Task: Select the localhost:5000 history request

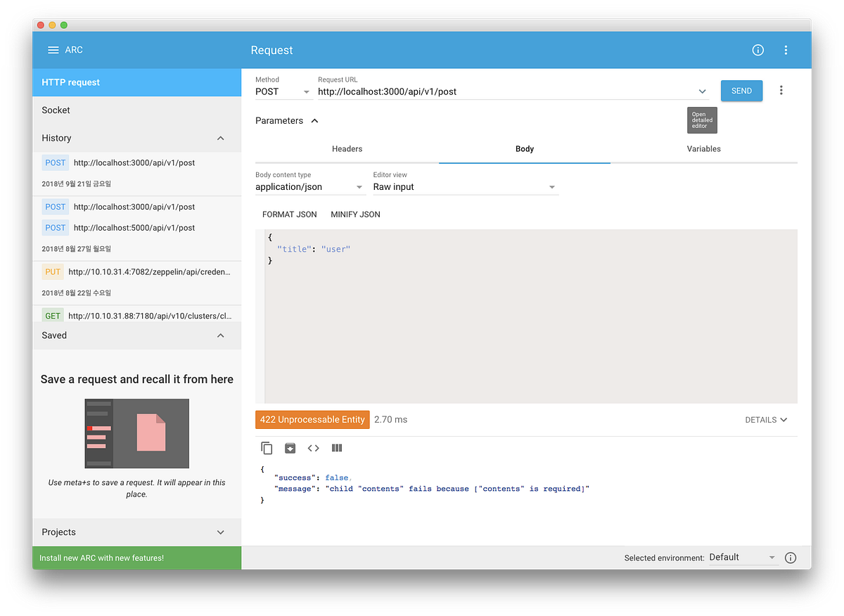Action: 137,227
